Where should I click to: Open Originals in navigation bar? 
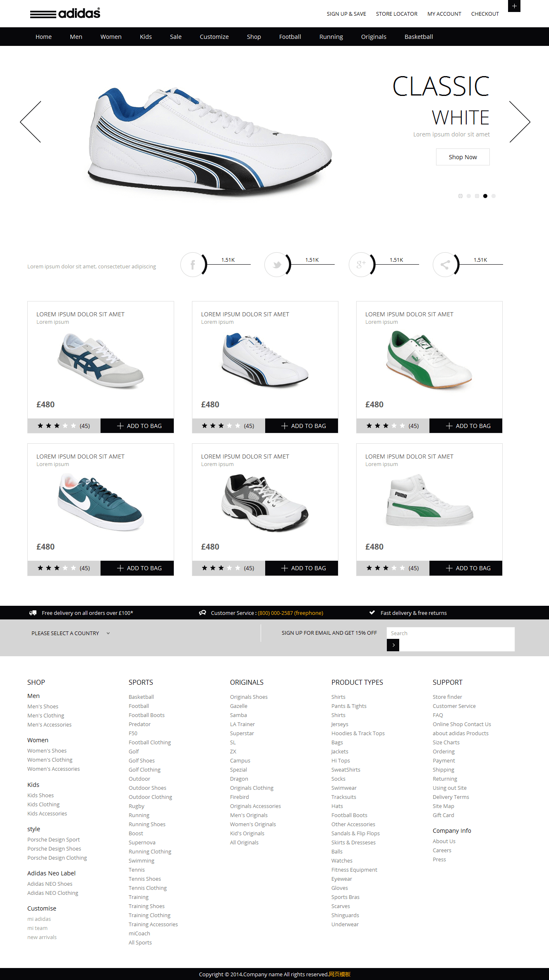tap(374, 37)
